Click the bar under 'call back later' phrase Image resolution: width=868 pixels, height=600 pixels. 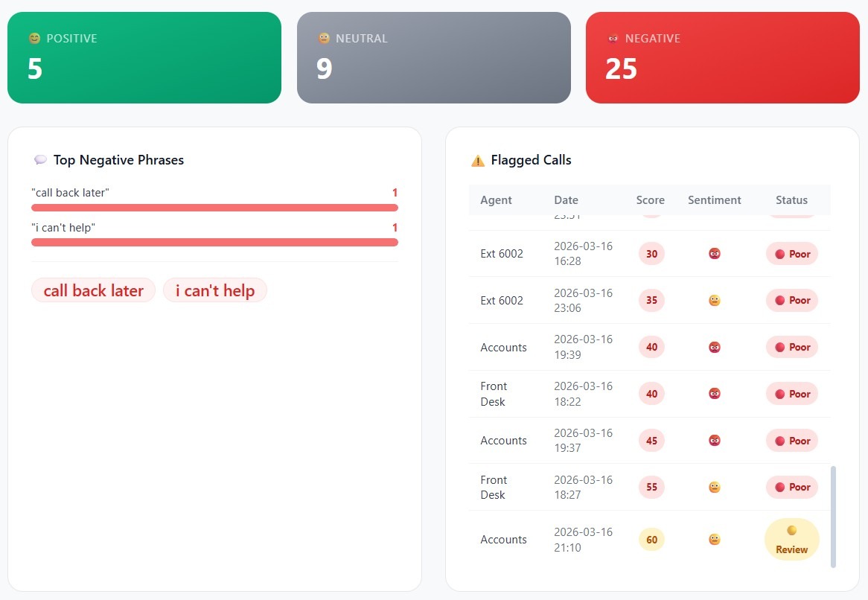click(214, 207)
